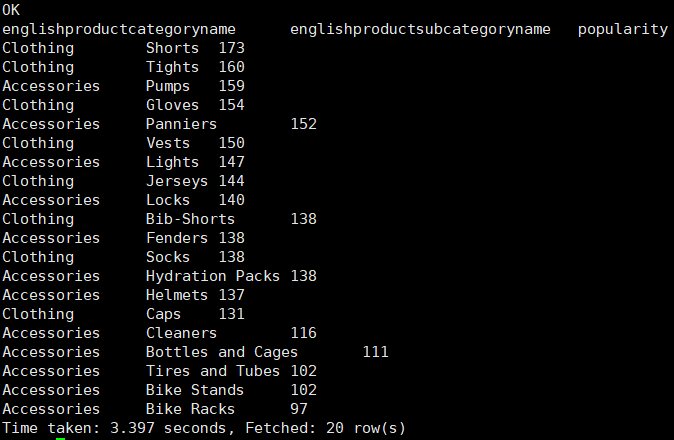The height and width of the screenshot is (440, 674).
Task: Click the popularity column header
Action: [x=623, y=30]
